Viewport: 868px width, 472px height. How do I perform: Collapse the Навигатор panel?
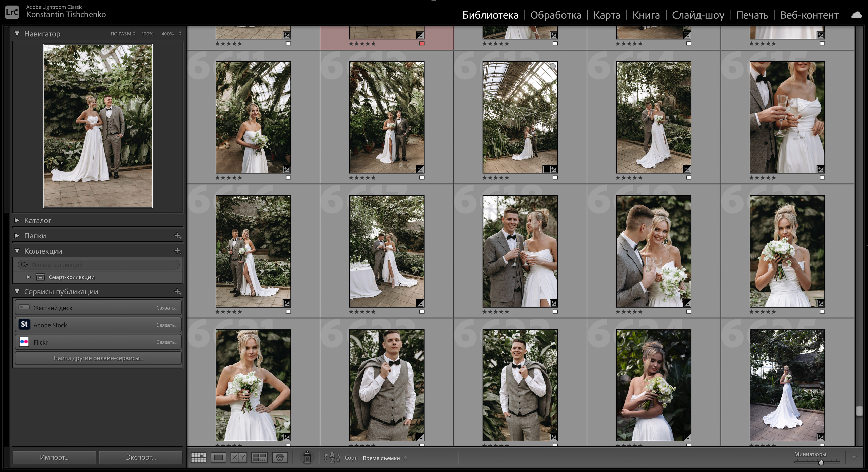(17, 34)
